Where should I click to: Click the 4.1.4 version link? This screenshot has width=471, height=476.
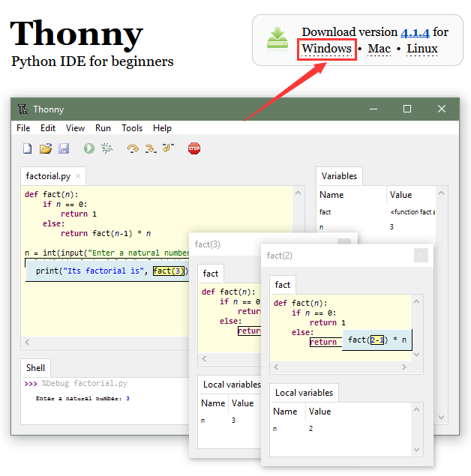pyautogui.click(x=415, y=32)
